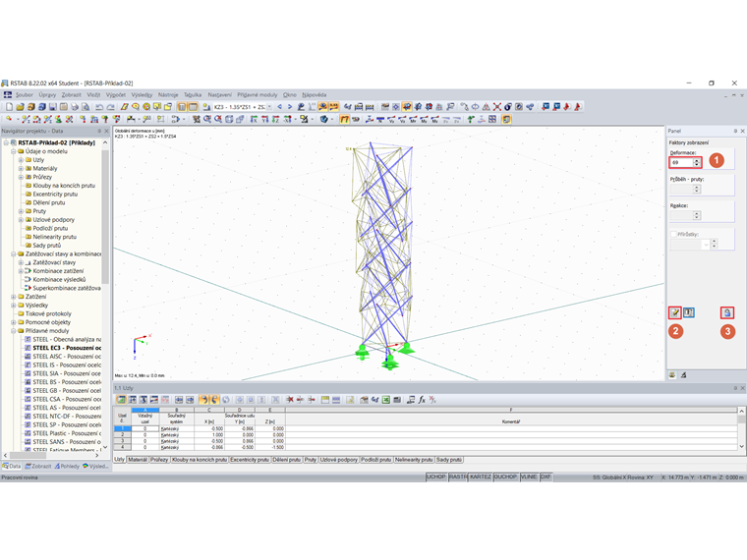Click the color scale icon next to pencil in Panel

(689, 312)
